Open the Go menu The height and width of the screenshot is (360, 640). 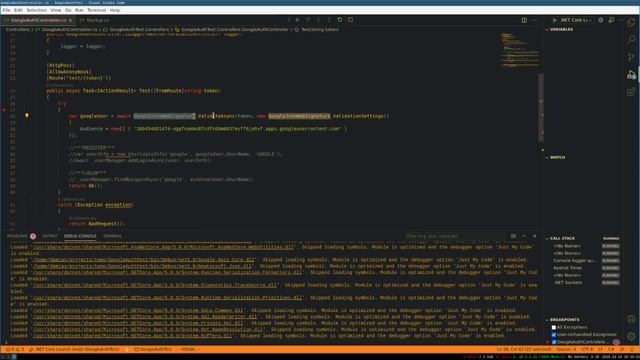click(68, 10)
